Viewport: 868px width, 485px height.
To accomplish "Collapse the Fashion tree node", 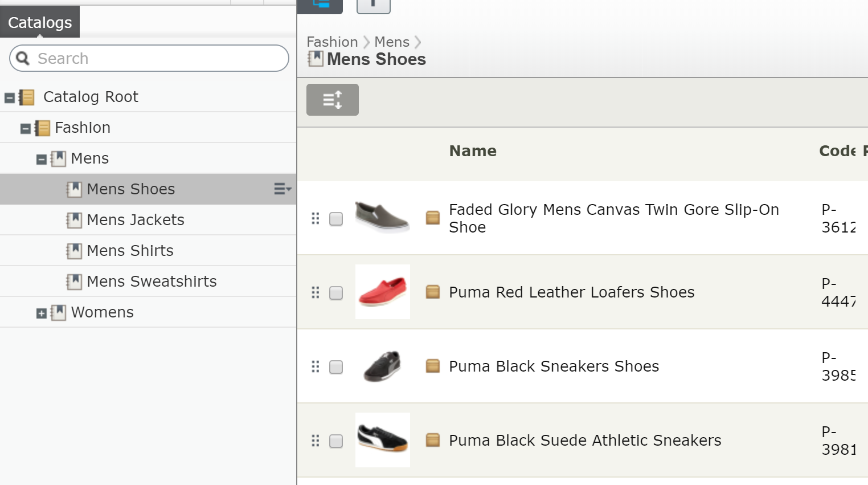I will coord(25,128).
